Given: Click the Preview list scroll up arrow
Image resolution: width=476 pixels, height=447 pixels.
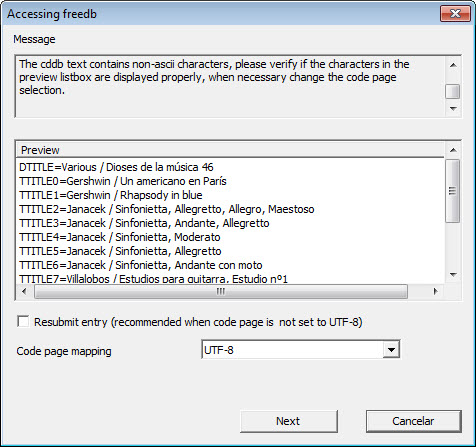Looking at the screenshot, I should [x=453, y=150].
